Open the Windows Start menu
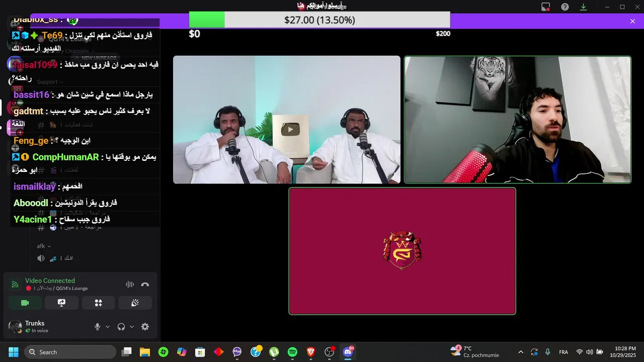 [13, 352]
